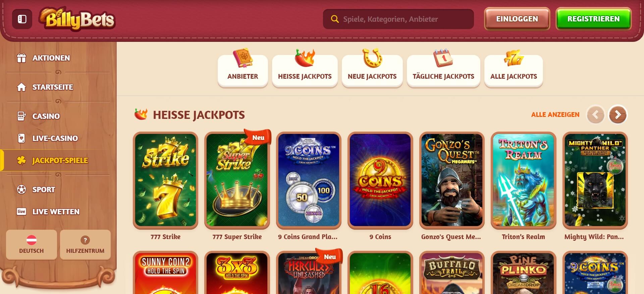This screenshot has width=644, height=294.
Task: Open the Deutsch language selector
Action: point(32,245)
